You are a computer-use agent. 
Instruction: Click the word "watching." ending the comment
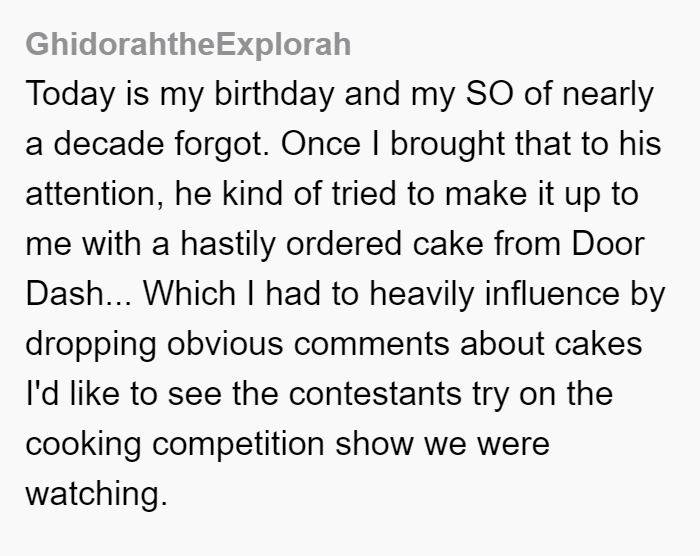point(96,494)
